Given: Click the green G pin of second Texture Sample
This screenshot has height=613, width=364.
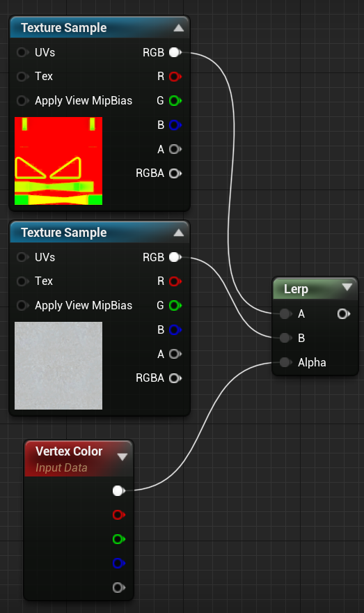Looking at the screenshot, I should 175,305.
